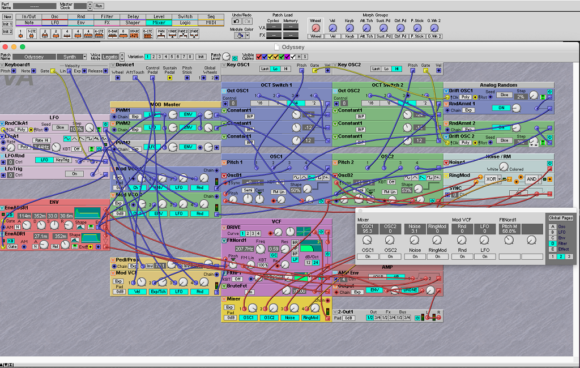Screen dimensions: 580x368
Task: Click the OSC1 knob in parameter panel
Action: click(x=367, y=240)
